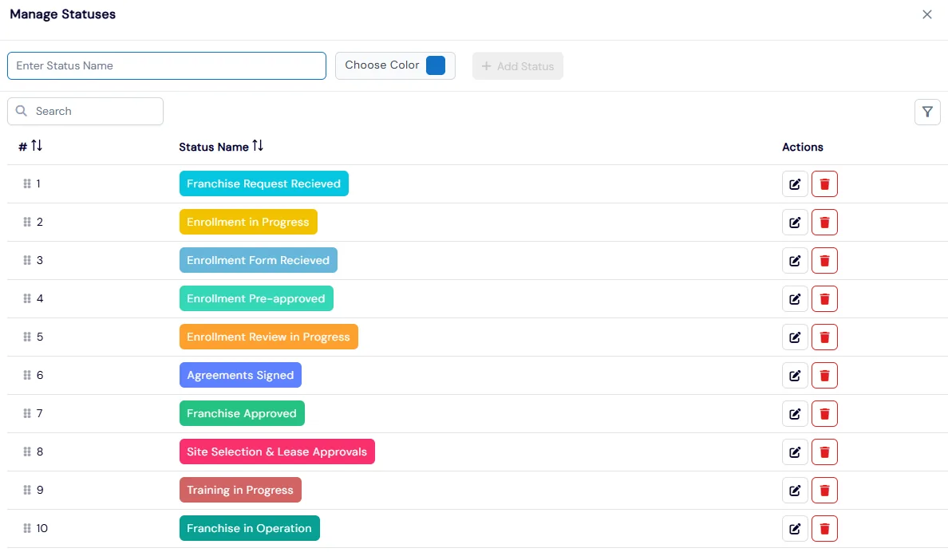Click the drag handle for row 10
Viewport: 948px width, 560px height.
pyautogui.click(x=27, y=528)
